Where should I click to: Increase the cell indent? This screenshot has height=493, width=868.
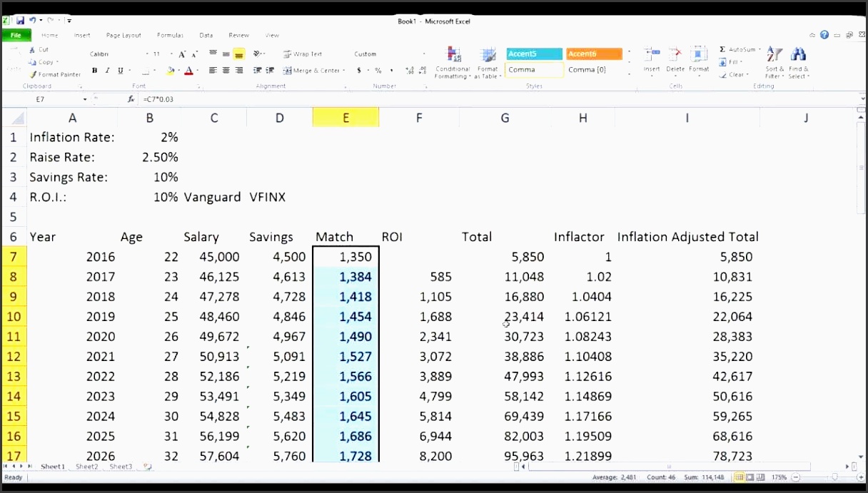click(270, 71)
